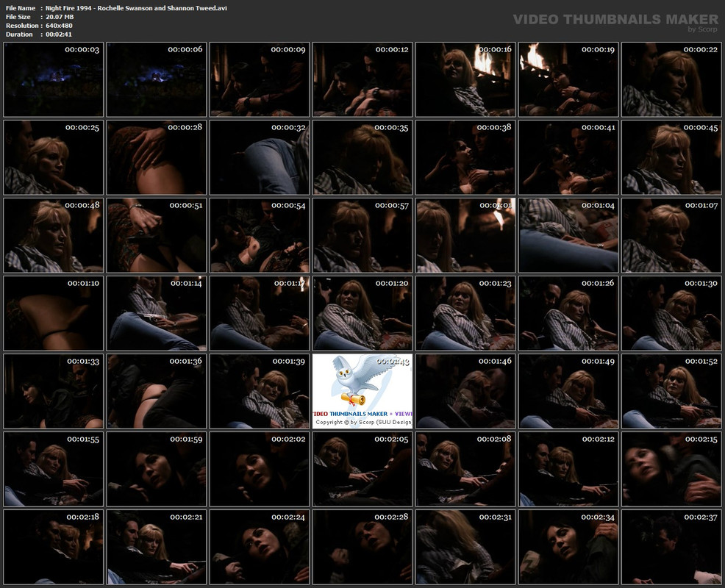
Task: Open the thumbnail stamped 00:01:49
Action: click(568, 391)
